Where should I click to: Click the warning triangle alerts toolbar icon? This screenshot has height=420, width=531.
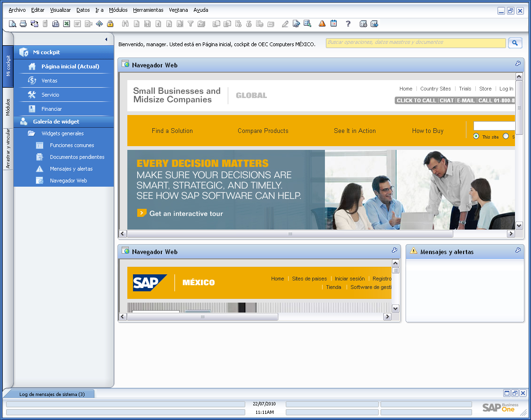pos(321,23)
